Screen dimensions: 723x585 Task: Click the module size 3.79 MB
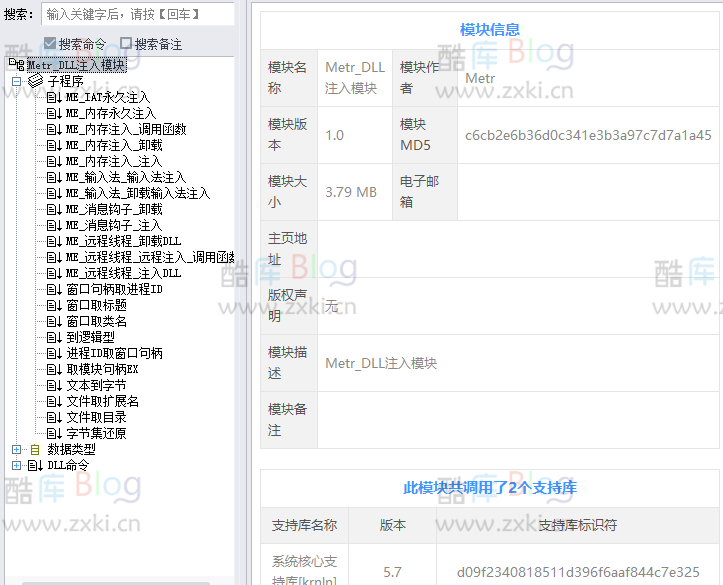(x=351, y=192)
